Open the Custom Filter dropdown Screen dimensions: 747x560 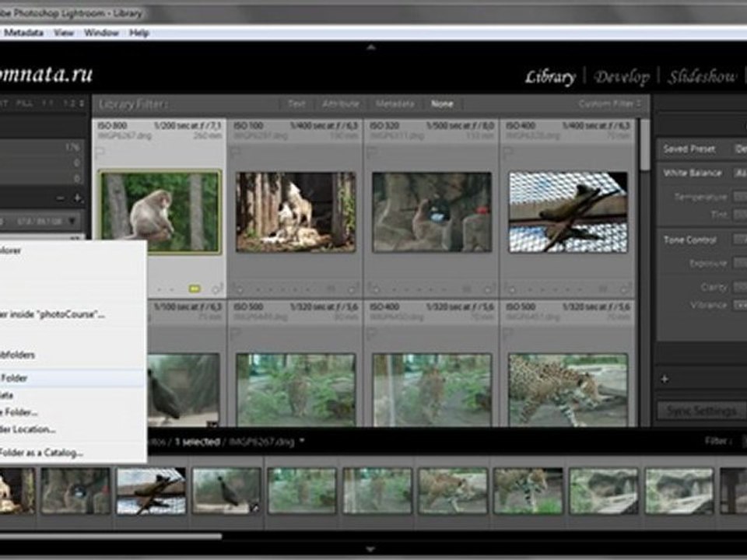click(x=610, y=103)
